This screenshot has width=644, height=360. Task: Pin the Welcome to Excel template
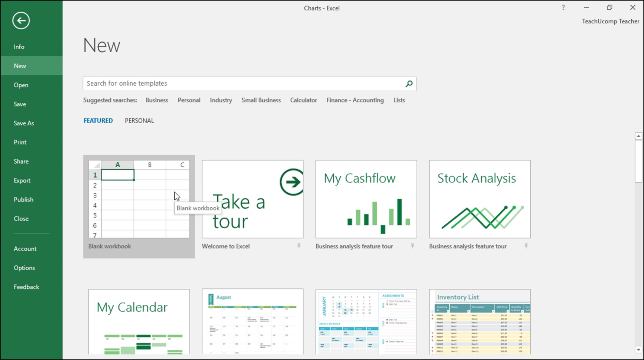point(299,246)
